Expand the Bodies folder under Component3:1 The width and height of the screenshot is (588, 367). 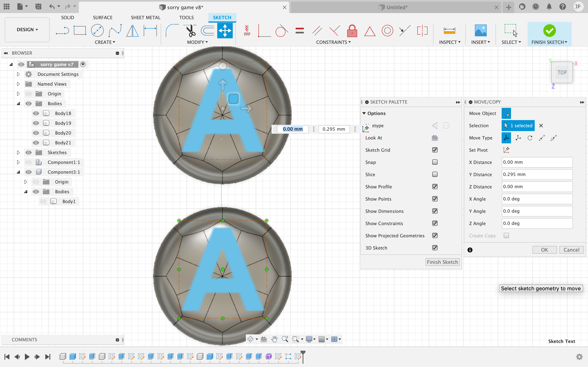26,191
